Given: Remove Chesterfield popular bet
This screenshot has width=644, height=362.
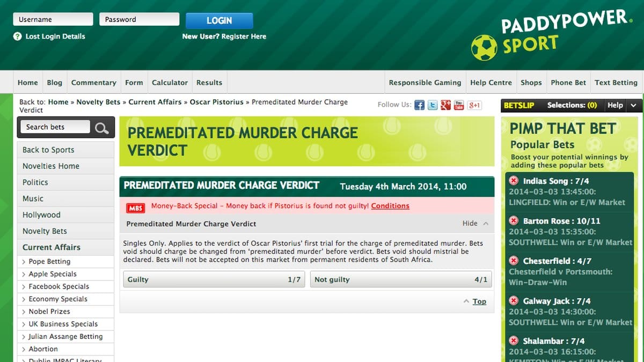Looking at the screenshot, I should (514, 261).
